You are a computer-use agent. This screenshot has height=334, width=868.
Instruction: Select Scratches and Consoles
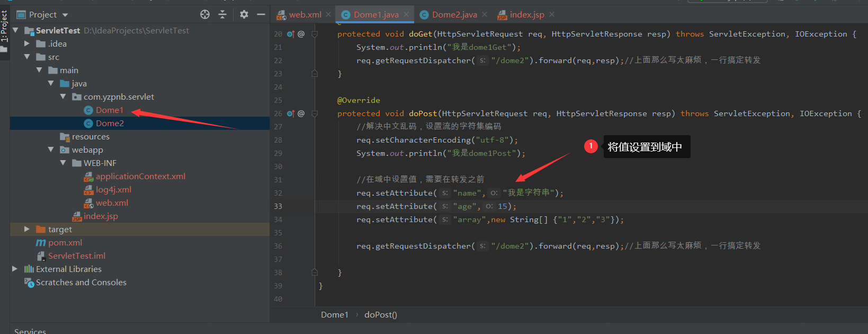(x=81, y=282)
